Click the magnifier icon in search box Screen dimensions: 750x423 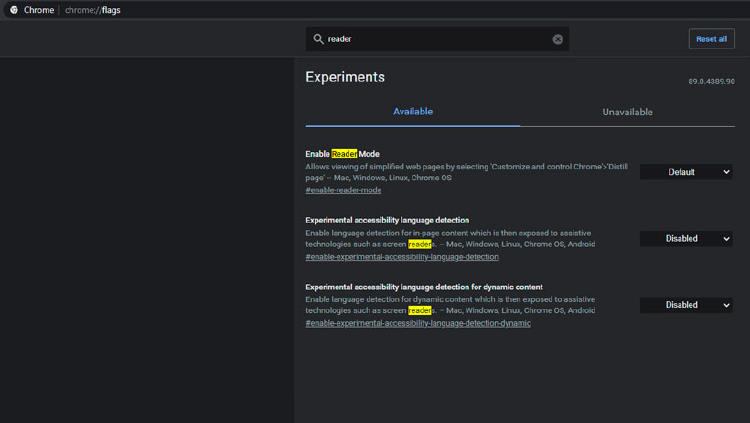[318, 39]
